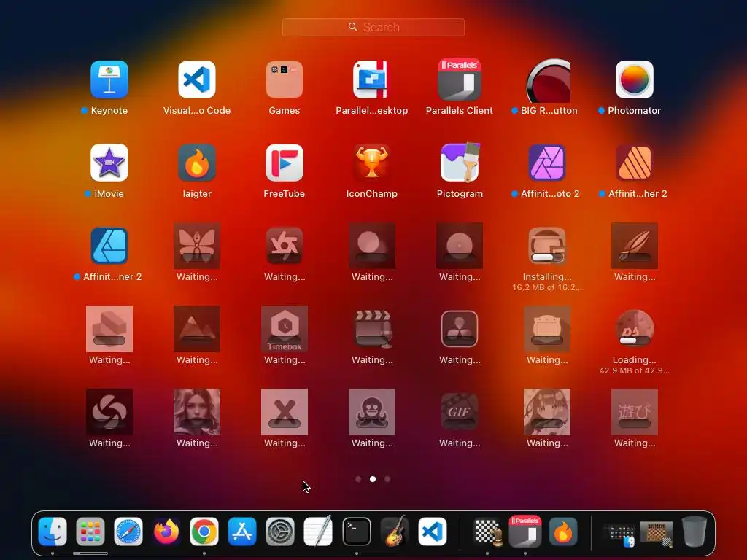Open the IconChamp trophy app
The height and width of the screenshot is (560, 747).
(371, 163)
